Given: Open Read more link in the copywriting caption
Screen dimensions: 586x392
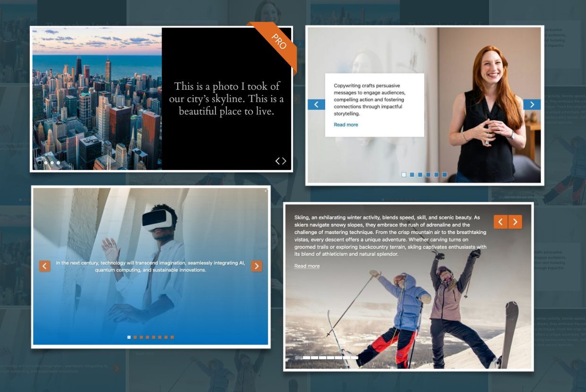Looking at the screenshot, I should click(x=345, y=125).
